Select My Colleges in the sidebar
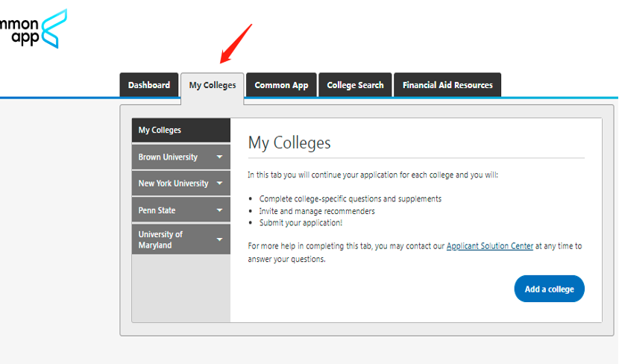This screenshot has width=619, height=364. point(180,130)
